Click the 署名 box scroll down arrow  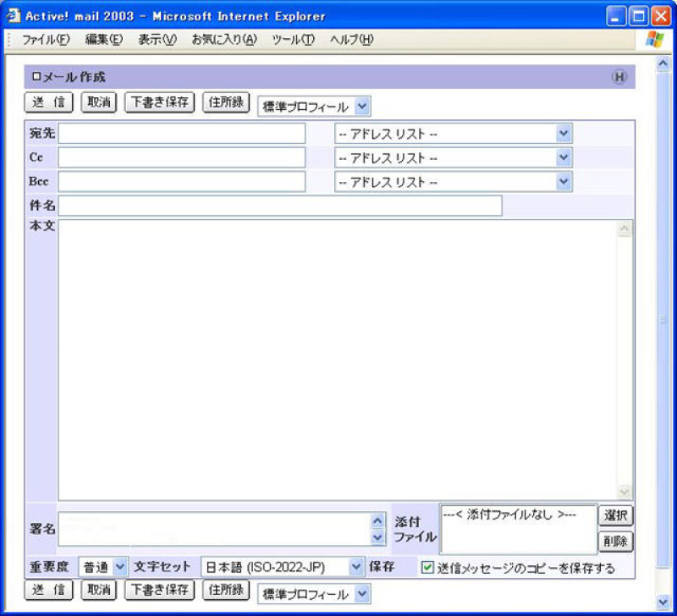[377, 537]
